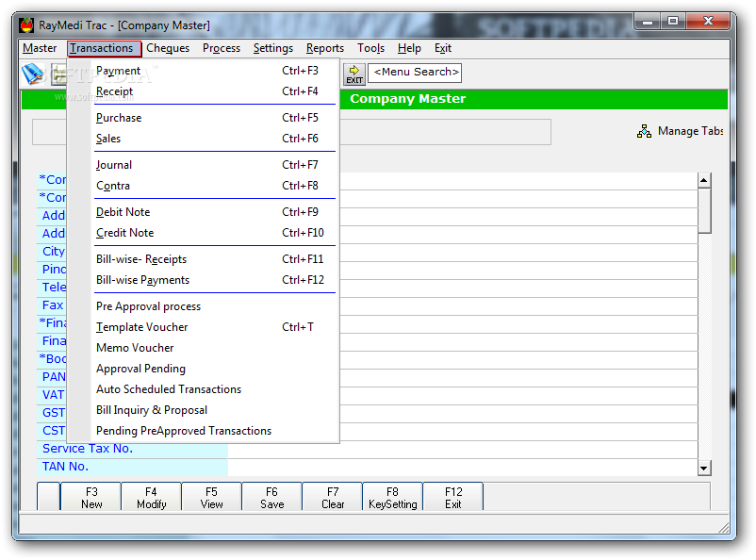This screenshot has width=756, height=560.
Task: Click the F12 Exit button
Action: [x=453, y=497]
